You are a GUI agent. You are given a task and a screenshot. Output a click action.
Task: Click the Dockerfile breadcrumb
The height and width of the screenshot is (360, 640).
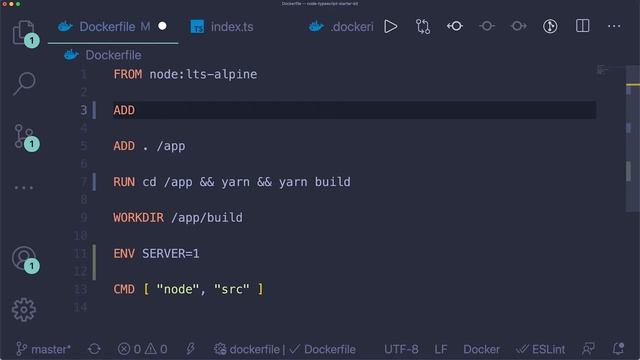click(103, 55)
